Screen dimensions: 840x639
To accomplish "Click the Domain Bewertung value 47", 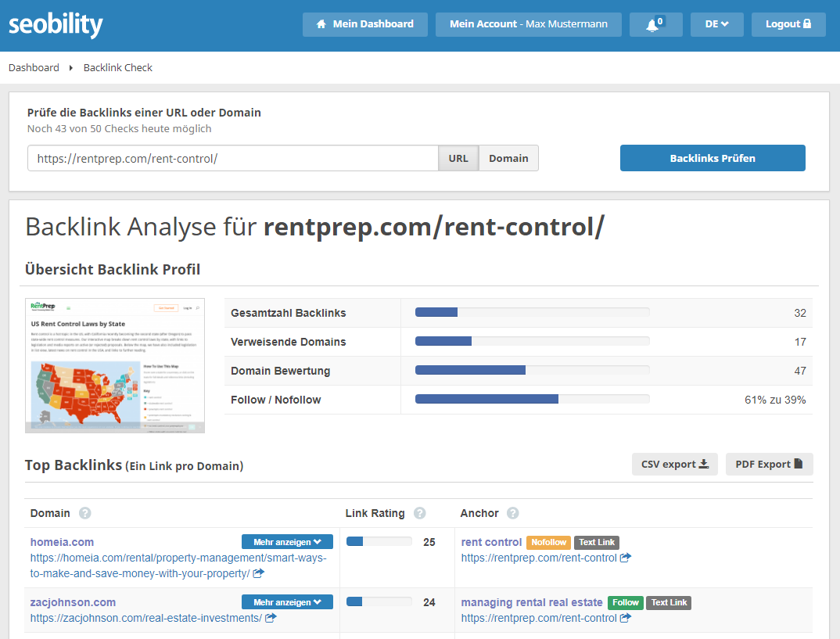I will tap(800, 371).
